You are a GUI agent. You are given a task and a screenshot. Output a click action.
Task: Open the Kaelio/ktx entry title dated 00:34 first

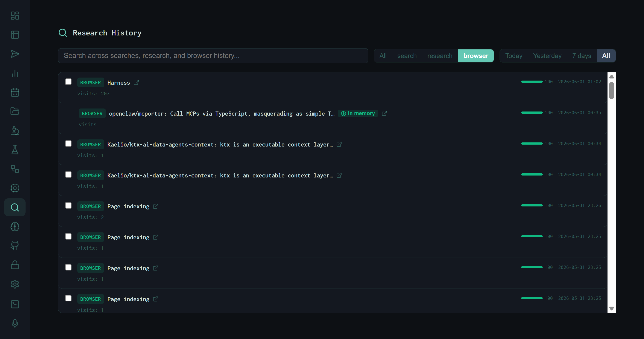(220, 145)
